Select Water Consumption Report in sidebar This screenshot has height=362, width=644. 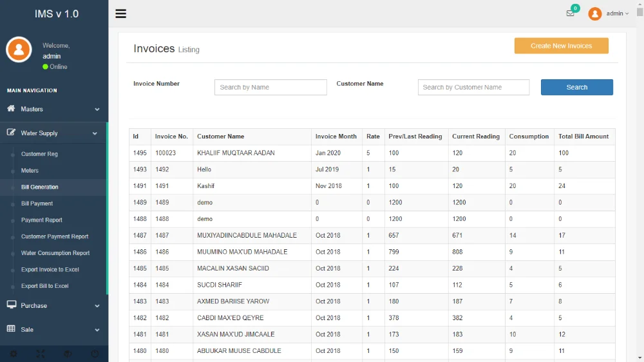[55, 253]
